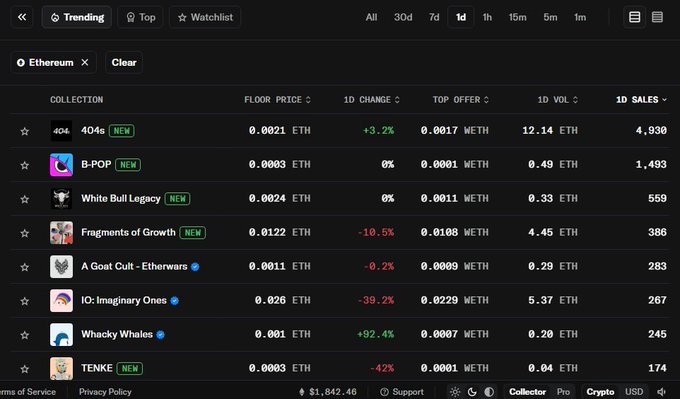Open the White Bull Legacy collection name

coord(121,199)
